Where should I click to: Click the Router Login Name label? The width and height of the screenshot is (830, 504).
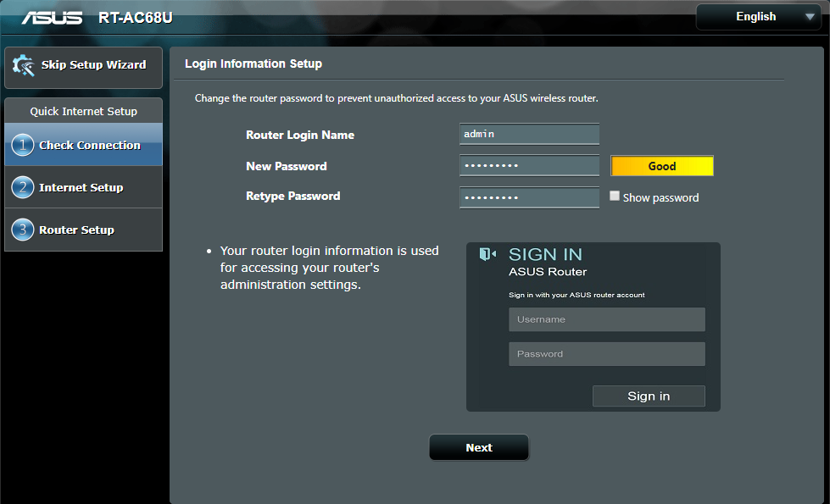tap(300, 135)
